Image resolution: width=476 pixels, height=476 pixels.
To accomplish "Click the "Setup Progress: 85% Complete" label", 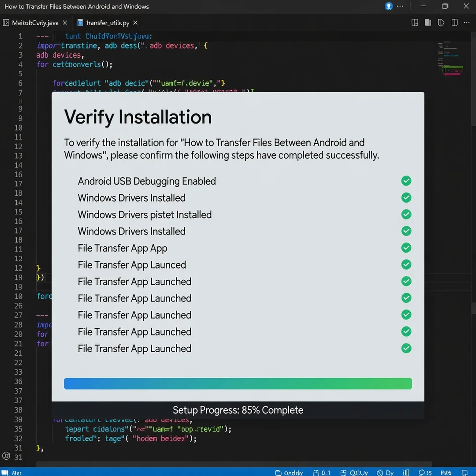I will [238, 410].
